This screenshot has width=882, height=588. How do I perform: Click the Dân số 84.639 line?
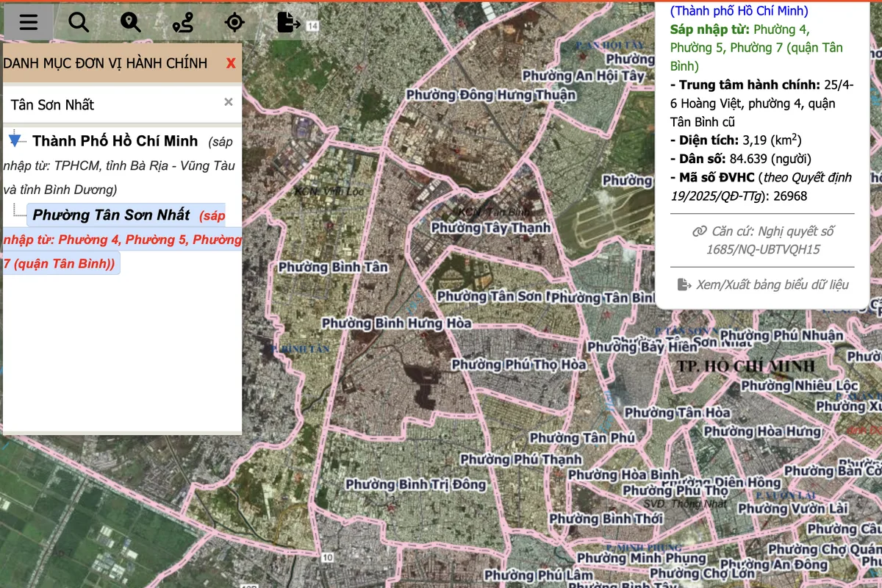coord(741,159)
